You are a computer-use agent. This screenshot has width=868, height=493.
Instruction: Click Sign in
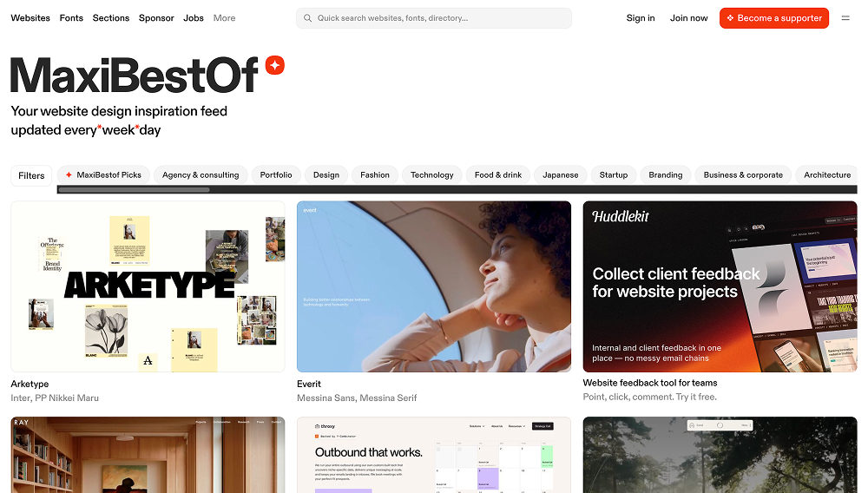click(641, 17)
